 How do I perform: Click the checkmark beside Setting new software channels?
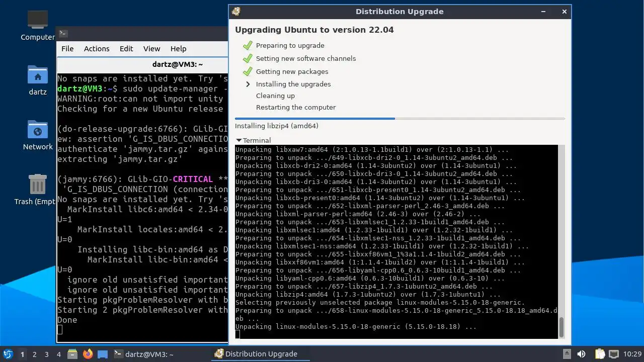[247, 58]
